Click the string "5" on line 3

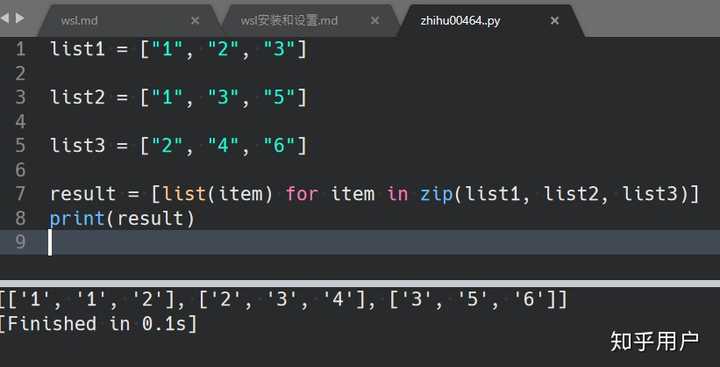280,96
